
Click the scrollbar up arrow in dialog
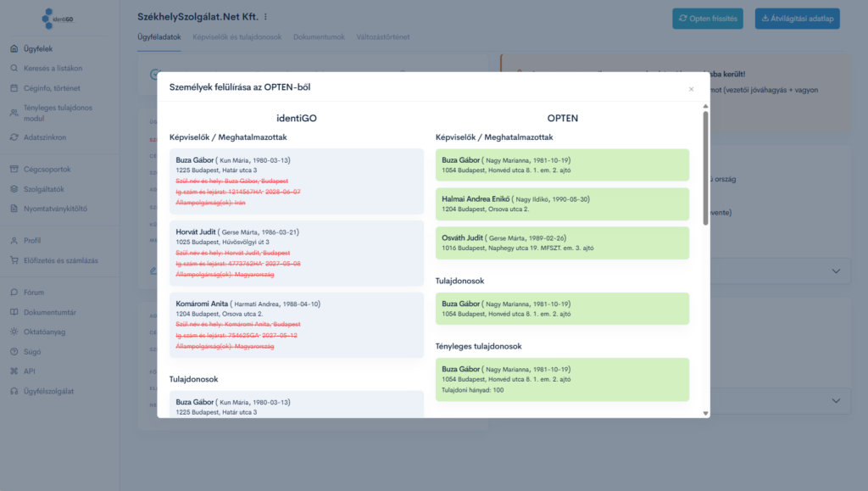(x=705, y=106)
